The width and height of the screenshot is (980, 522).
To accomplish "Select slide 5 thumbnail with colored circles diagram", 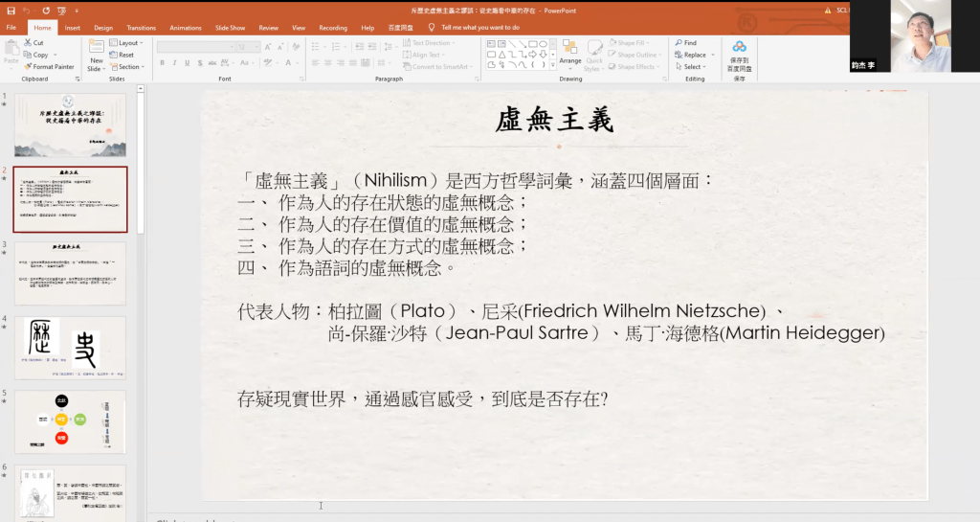I will pos(70,422).
